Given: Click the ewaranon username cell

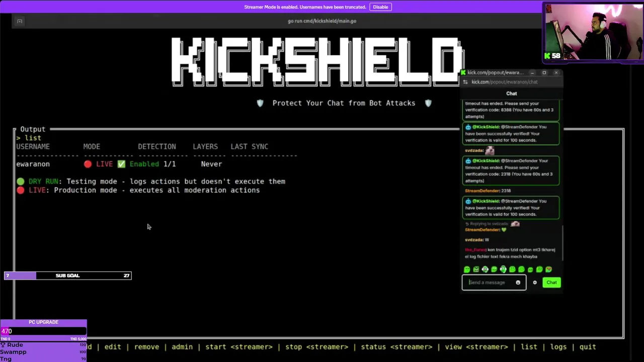Looking at the screenshot, I should point(33,164).
